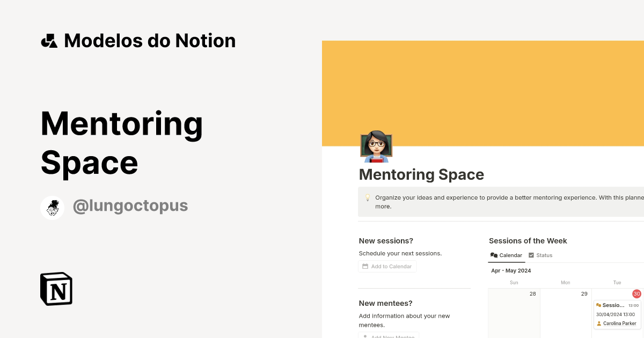The width and height of the screenshot is (644, 338).
Task: Click the Mentoring Space woman emoji page icon
Action: tap(376, 146)
